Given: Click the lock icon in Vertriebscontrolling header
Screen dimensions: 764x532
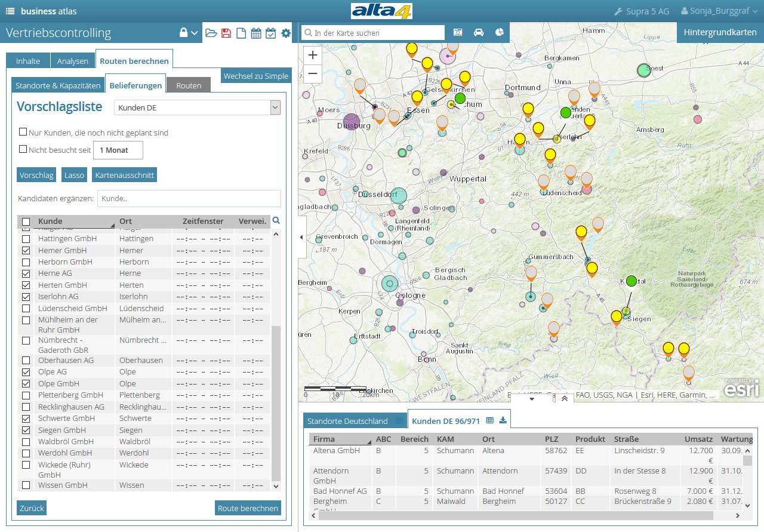Looking at the screenshot, I should (x=184, y=33).
